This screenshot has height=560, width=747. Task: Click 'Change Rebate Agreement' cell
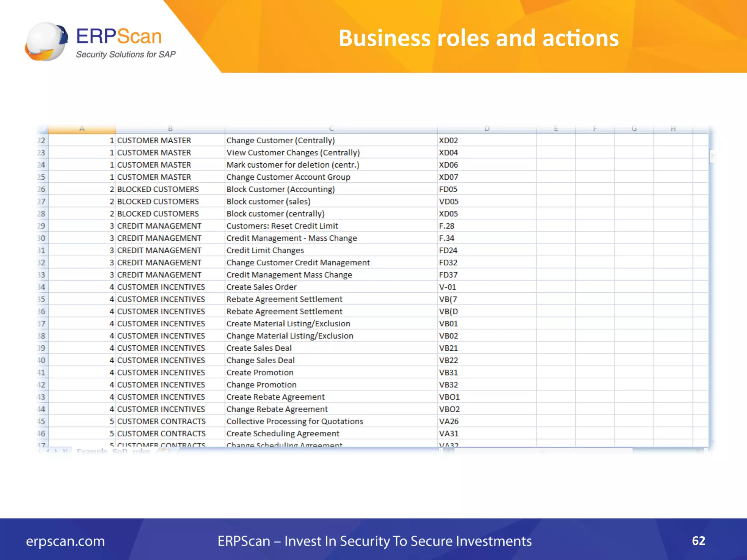[331, 409]
